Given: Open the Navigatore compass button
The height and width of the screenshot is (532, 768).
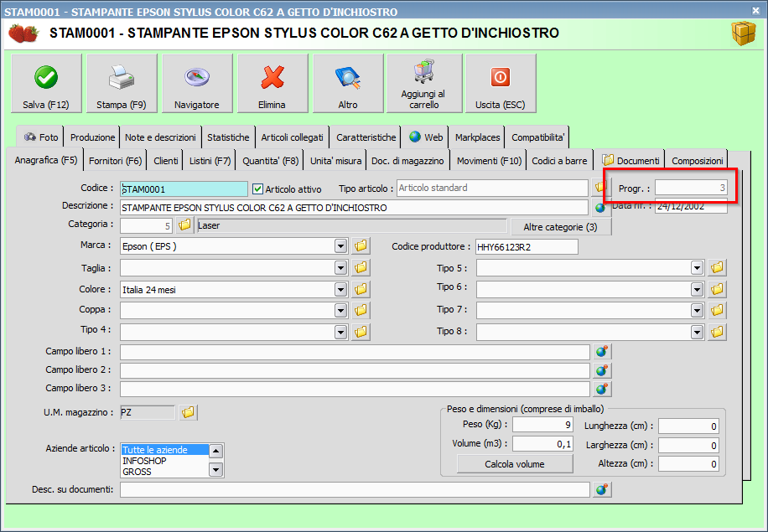Looking at the screenshot, I should click(x=197, y=84).
